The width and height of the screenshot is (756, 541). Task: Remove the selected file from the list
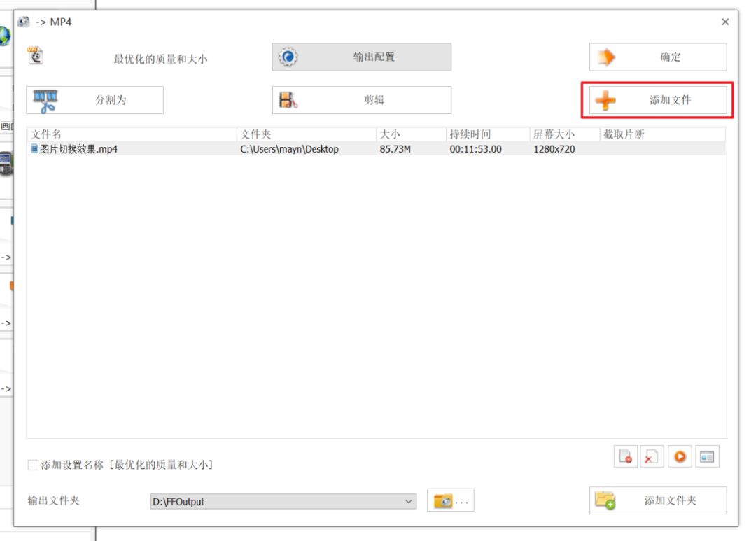[x=625, y=456]
